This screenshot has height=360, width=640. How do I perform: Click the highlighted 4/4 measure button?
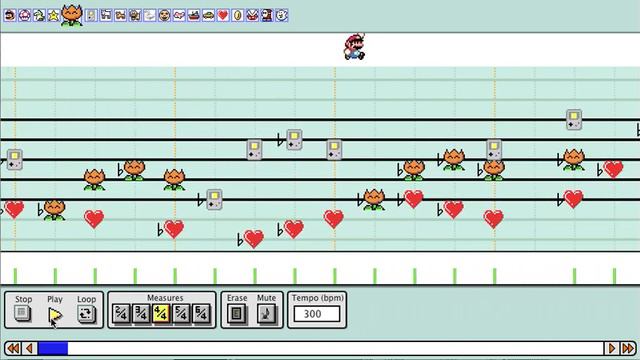tap(161, 314)
